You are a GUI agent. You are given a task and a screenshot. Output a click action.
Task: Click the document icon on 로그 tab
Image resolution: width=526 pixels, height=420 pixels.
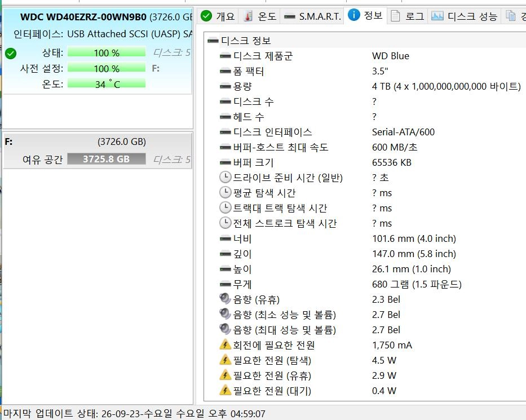[396, 16]
